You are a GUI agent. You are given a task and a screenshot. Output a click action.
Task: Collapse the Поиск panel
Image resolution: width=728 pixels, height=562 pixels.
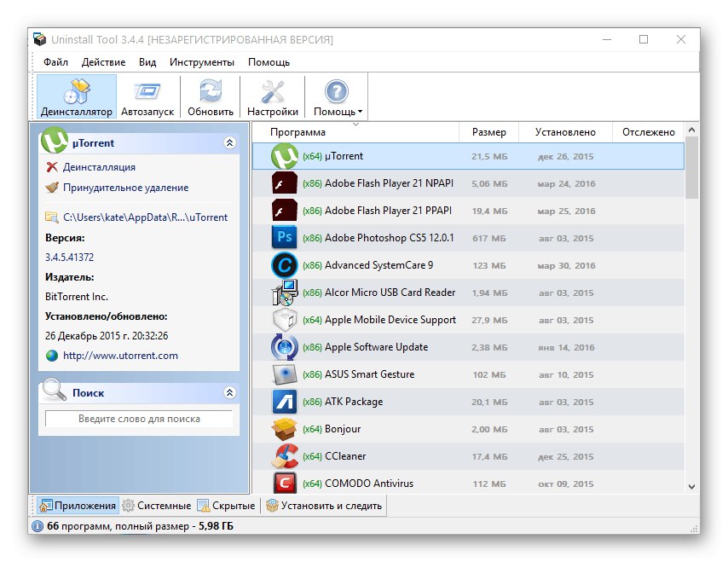pyautogui.click(x=228, y=392)
